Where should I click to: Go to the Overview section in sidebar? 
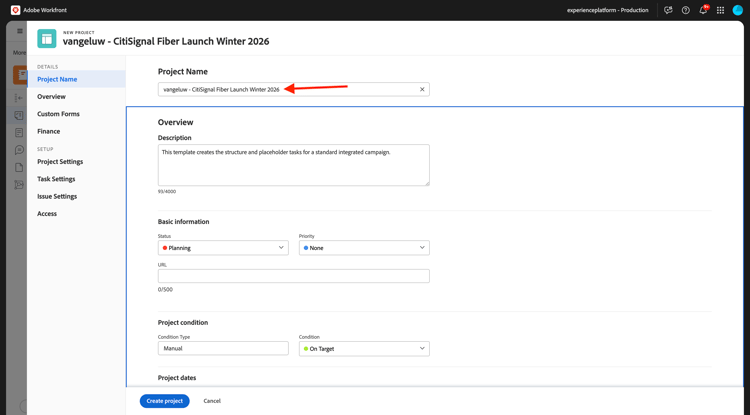point(51,97)
